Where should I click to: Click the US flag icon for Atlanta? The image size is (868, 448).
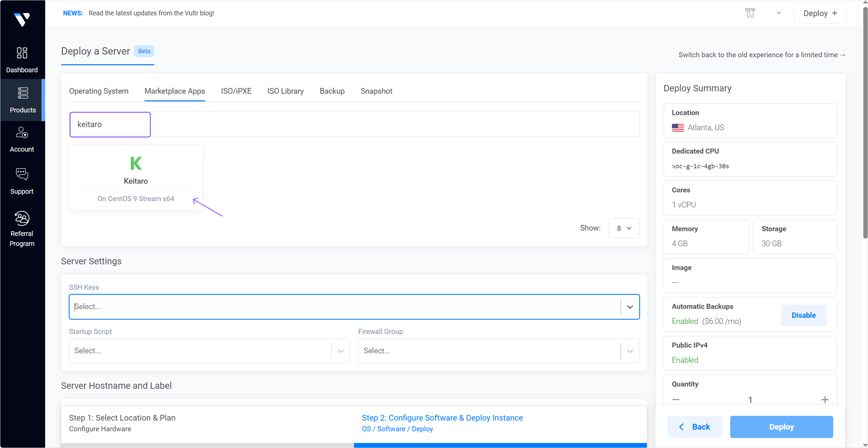pos(678,127)
